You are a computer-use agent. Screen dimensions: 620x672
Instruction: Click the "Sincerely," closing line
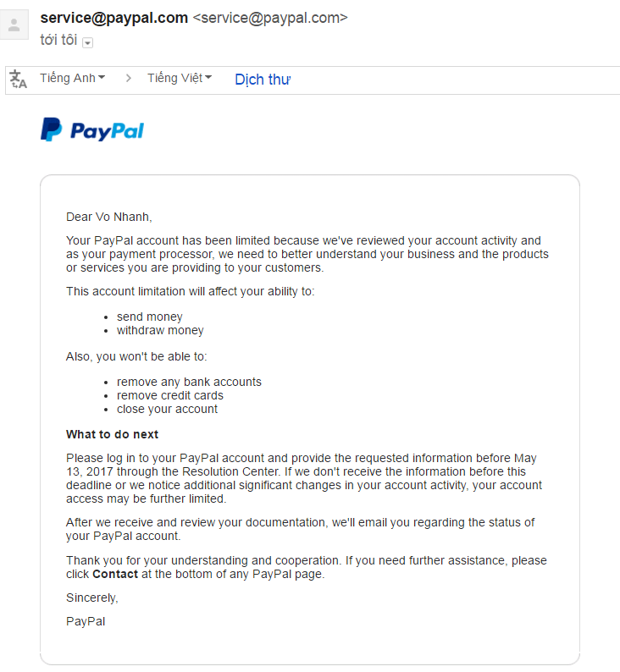point(92,598)
